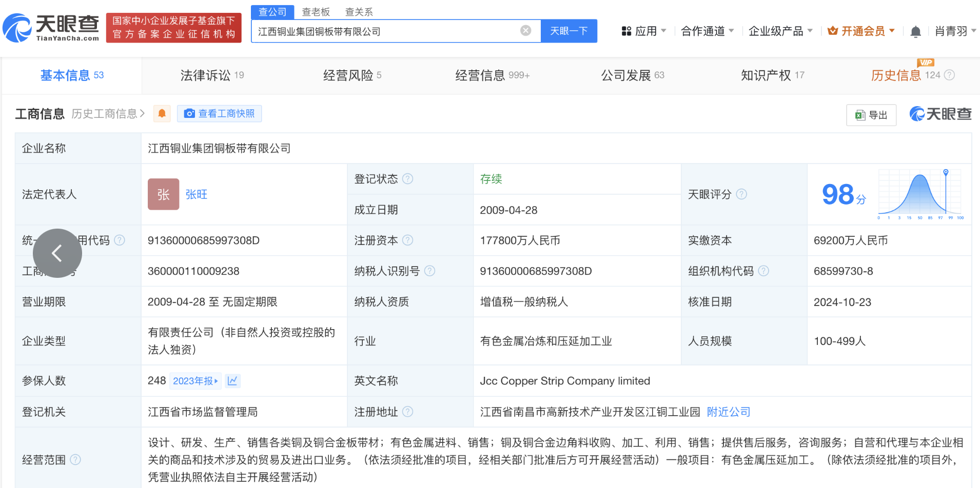The image size is (980, 488).
Task: Click the 附近公司 link
Action: (729, 412)
